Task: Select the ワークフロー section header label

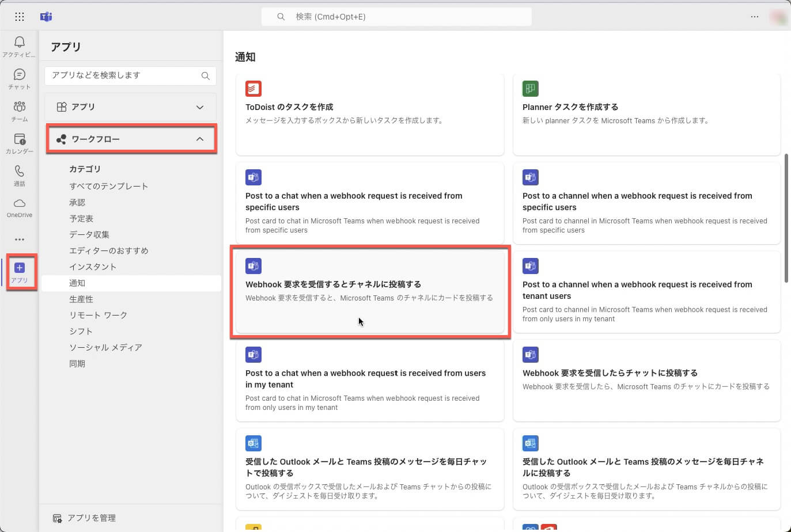Action: click(x=96, y=139)
